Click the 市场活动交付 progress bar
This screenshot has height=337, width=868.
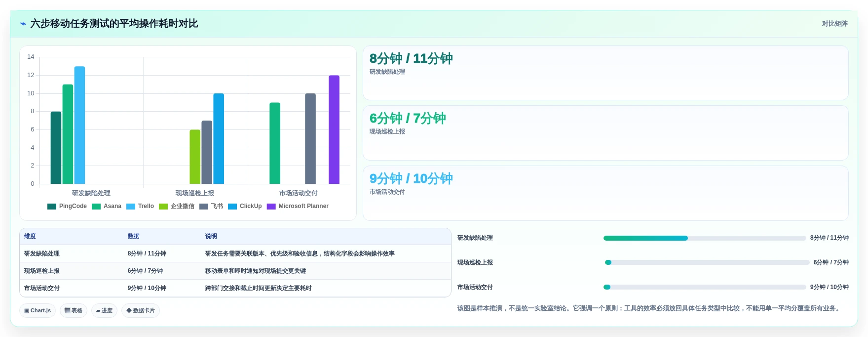(x=705, y=287)
